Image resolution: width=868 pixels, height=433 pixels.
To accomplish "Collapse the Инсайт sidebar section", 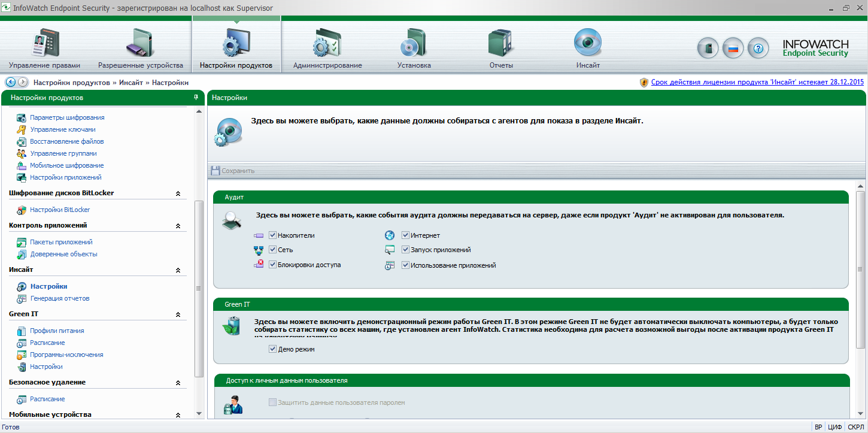I will click(x=178, y=270).
